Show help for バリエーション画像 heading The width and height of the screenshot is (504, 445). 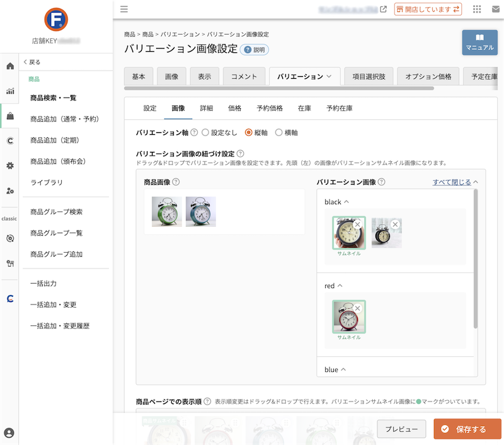click(382, 182)
